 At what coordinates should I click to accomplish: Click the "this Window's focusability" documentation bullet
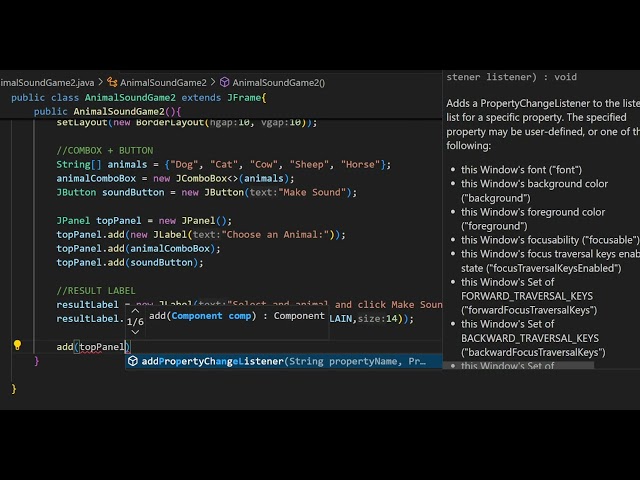pos(550,240)
